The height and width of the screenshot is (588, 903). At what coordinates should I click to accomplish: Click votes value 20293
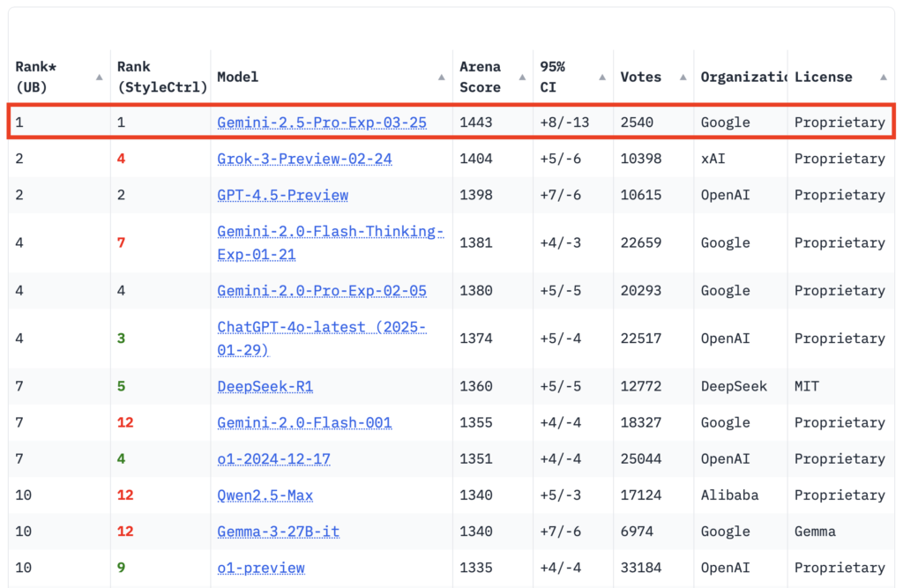click(641, 291)
